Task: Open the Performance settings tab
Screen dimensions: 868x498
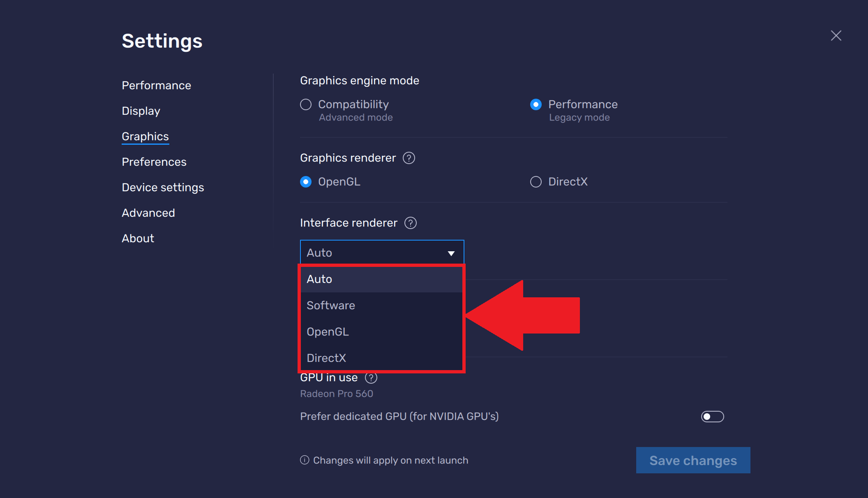Action: coord(156,85)
